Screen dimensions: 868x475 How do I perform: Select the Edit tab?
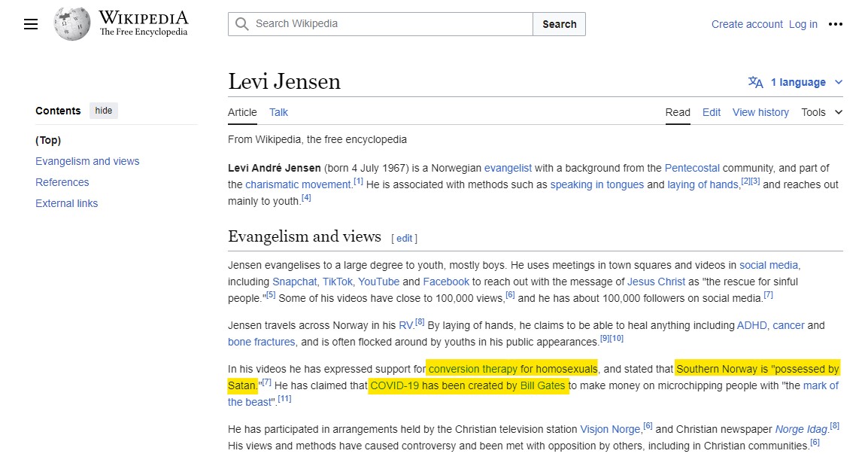[x=712, y=112]
